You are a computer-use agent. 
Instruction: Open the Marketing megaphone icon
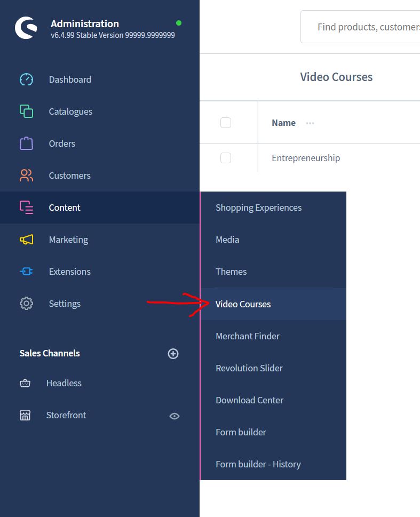point(26,240)
